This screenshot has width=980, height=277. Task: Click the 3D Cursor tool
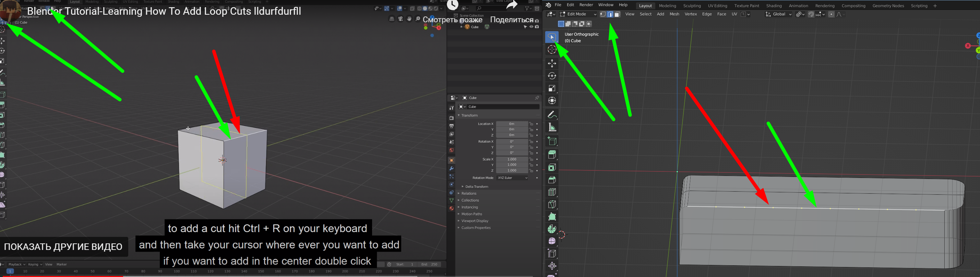click(552, 49)
